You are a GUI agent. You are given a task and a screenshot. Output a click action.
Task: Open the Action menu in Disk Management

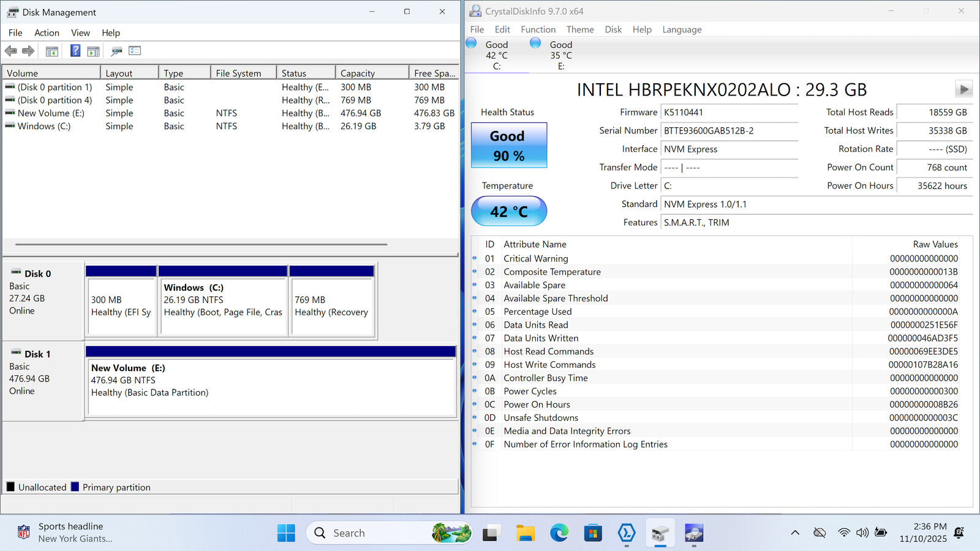(x=47, y=33)
